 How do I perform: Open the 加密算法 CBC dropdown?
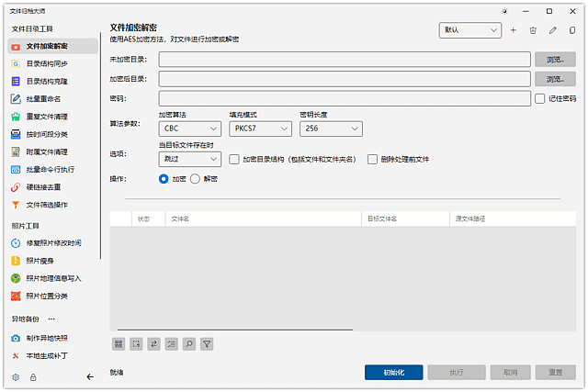click(189, 129)
